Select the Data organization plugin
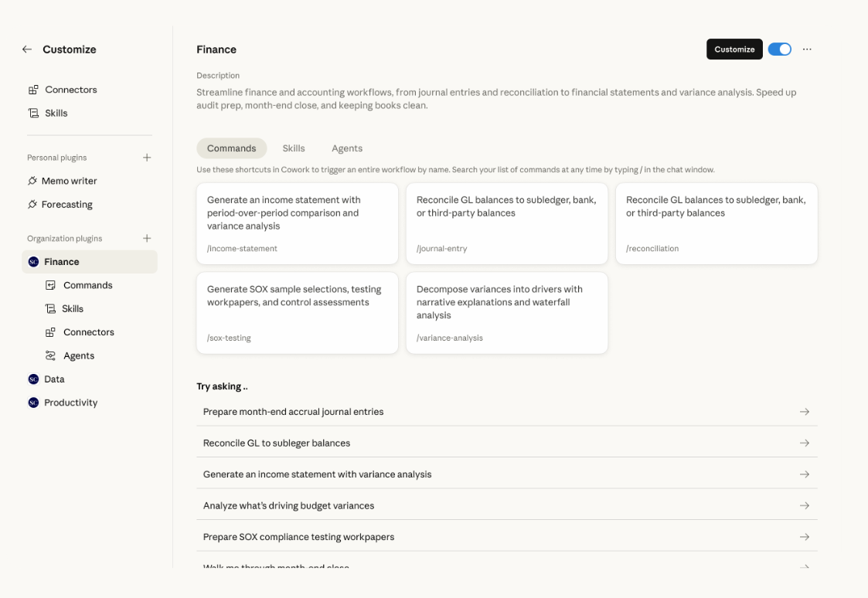 coord(54,379)
